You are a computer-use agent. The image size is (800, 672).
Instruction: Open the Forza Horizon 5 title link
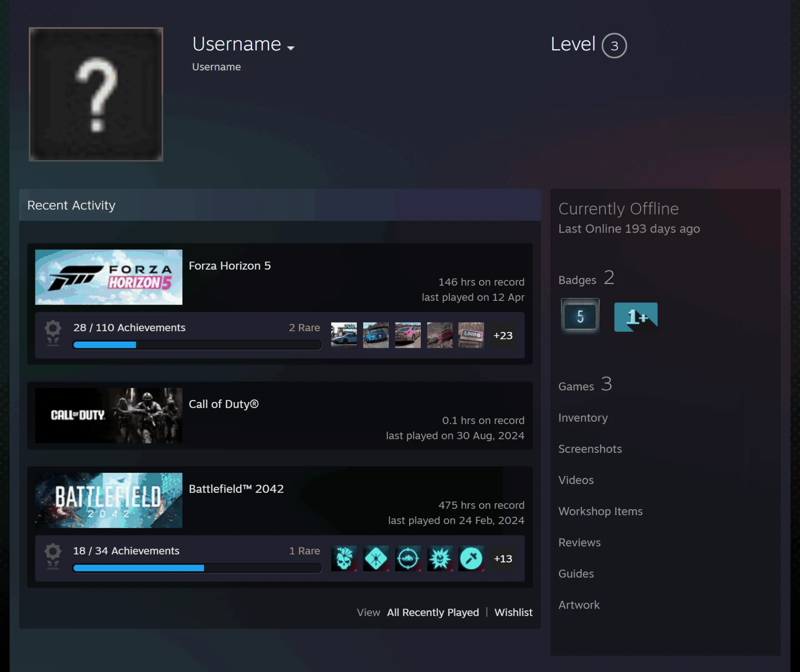tap(230, 266)
